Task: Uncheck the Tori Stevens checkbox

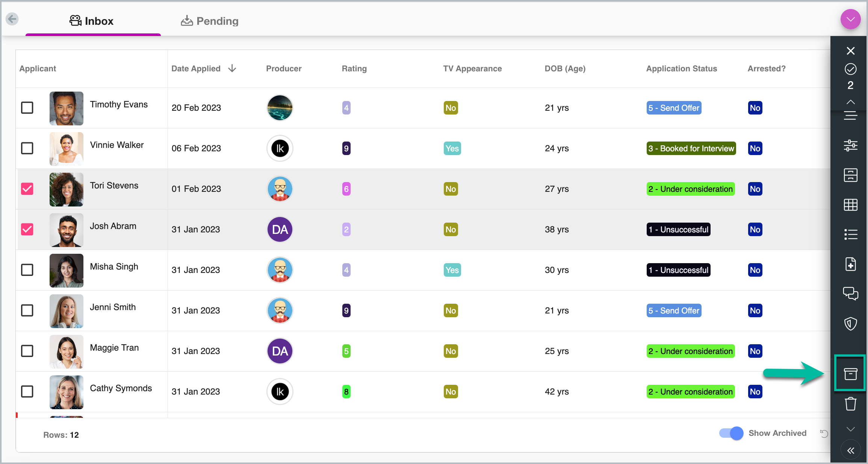Action: [27, 189]
